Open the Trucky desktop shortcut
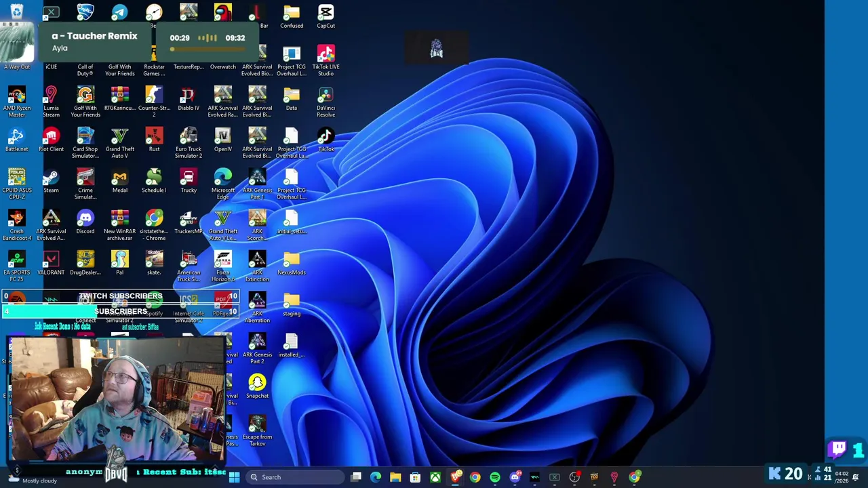The image size is (868, 488). coord(189,181)
